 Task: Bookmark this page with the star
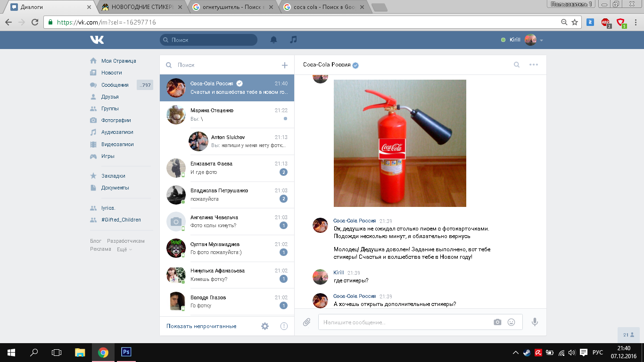tap(575, 22)
